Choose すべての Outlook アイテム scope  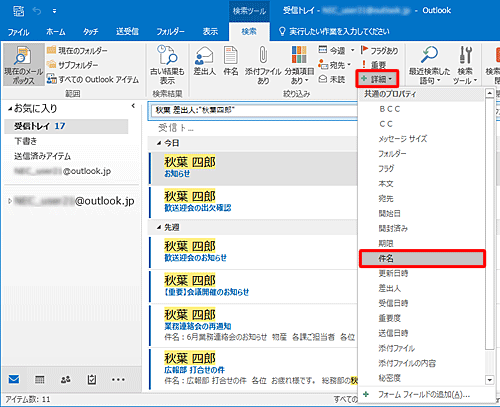pyautogui.click(x=93, y=79)
